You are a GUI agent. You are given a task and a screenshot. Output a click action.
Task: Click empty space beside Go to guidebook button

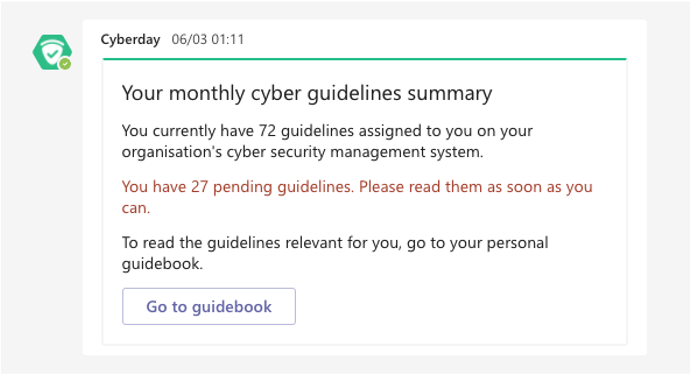pos(458,307)
